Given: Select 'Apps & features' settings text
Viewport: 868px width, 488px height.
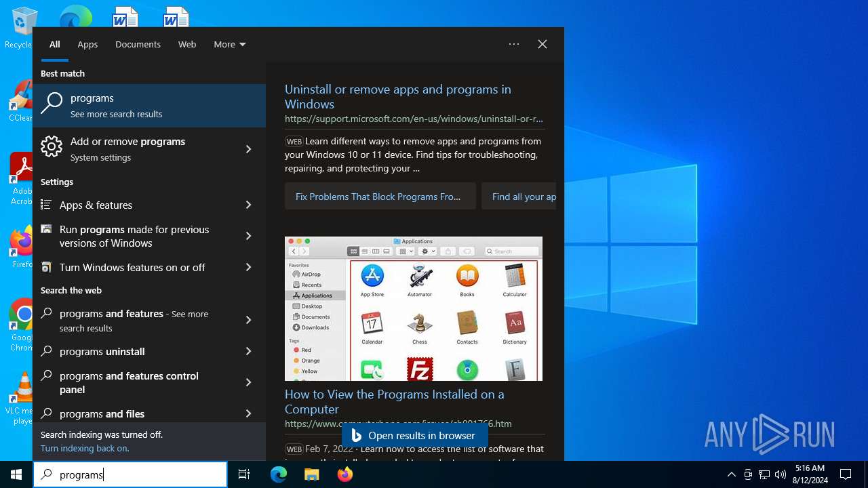Looking at the screenshot, I should [x=96, y=205].
